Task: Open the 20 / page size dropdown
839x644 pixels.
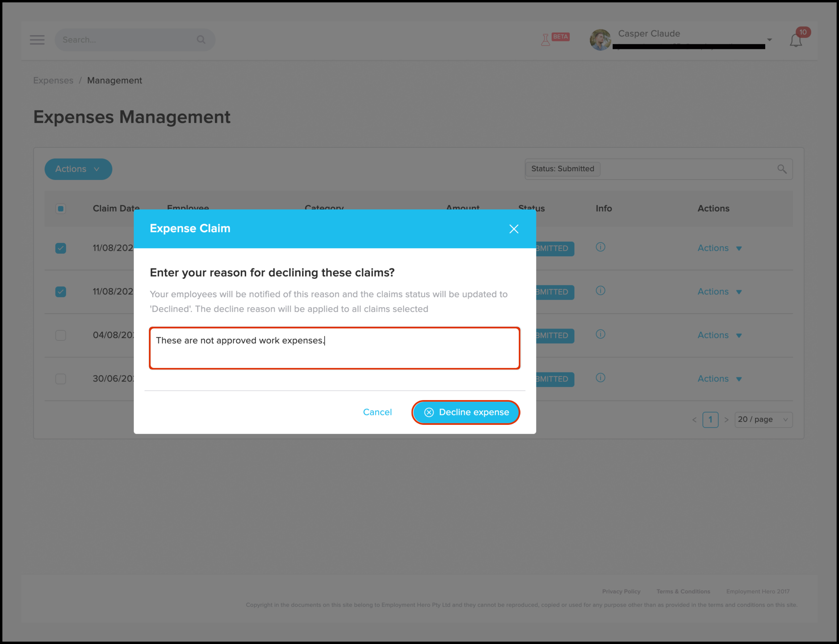Action: [x=763, y=420]
